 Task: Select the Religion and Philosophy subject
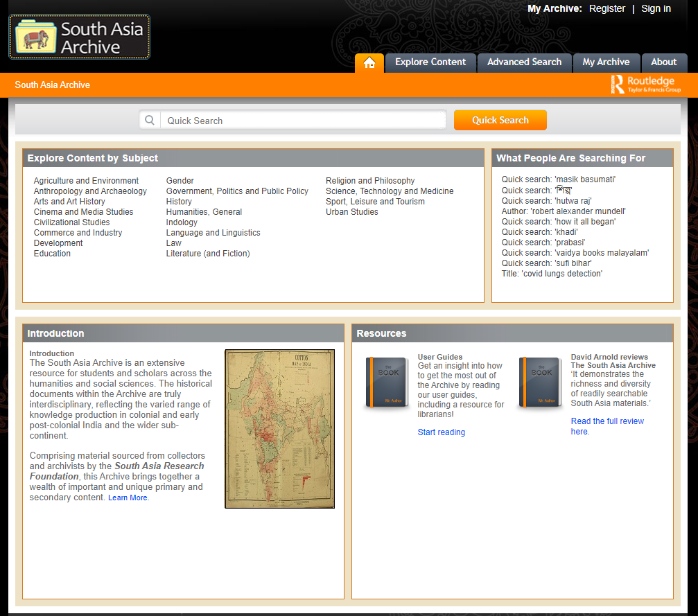tap(370, 181)
